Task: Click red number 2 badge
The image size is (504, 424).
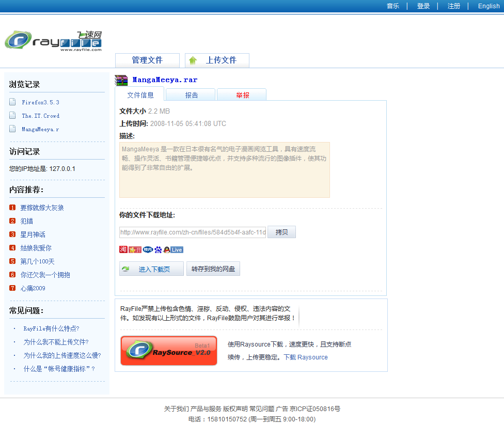Action: click(x=12, y=221)
